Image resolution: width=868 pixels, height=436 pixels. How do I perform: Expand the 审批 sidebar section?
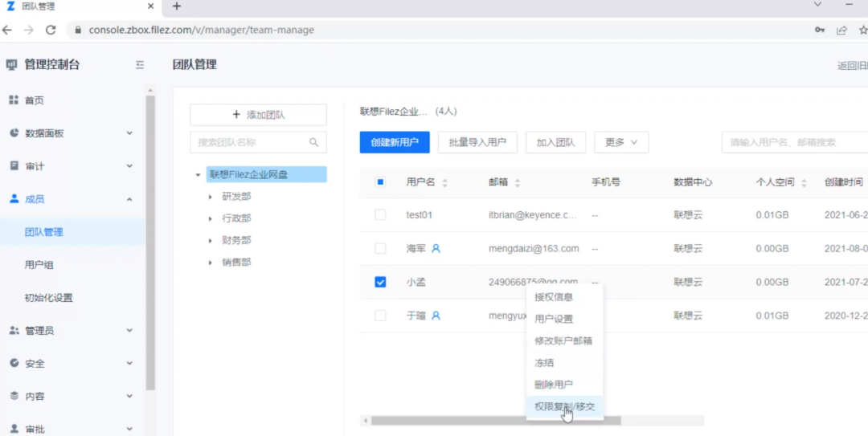(129, 429)
